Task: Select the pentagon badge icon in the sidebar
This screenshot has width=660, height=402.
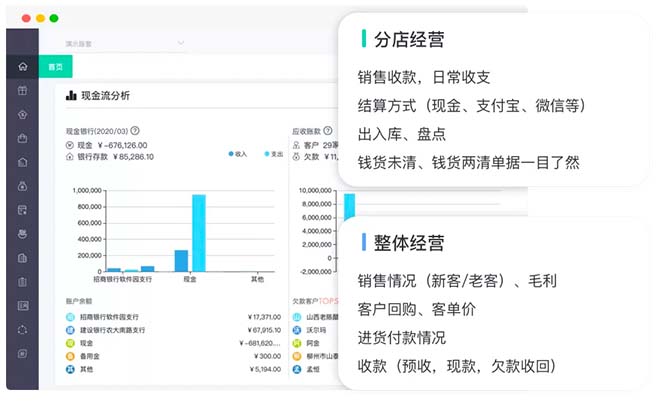Action: 23,114
